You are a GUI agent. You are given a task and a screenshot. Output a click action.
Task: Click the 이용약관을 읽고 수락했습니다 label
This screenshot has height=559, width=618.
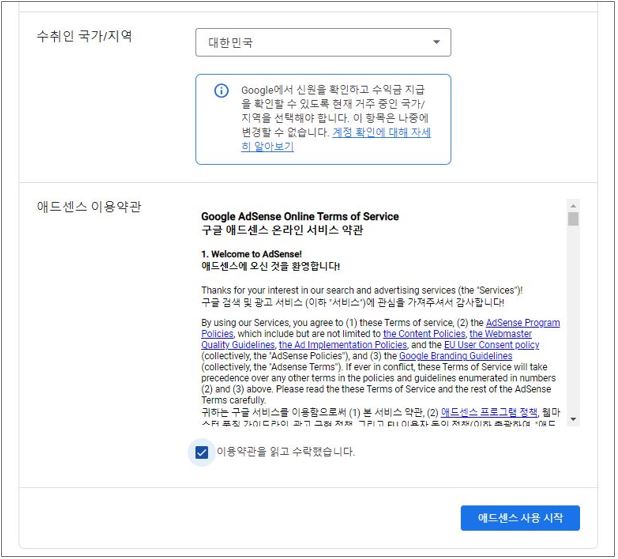285,452
